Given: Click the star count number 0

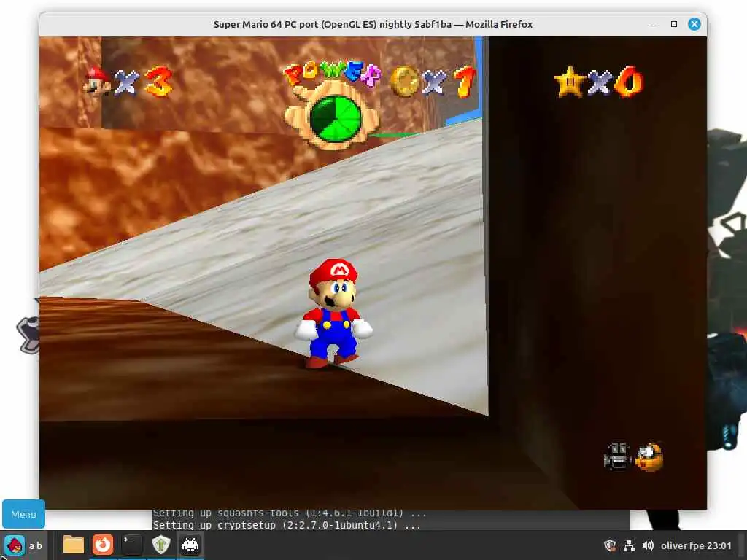Looking at the screenshot, I should [629, 82].
